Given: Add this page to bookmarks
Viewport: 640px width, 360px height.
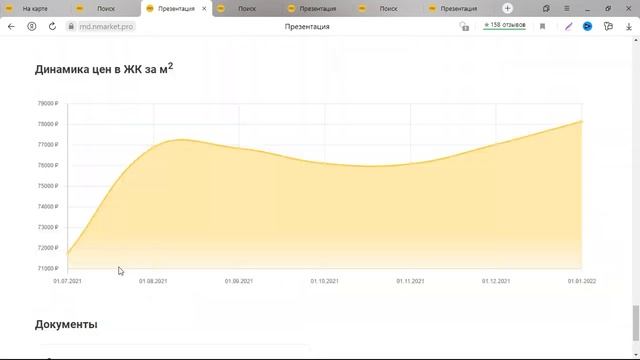Looking at the screenshot, I should pos(542,27).
